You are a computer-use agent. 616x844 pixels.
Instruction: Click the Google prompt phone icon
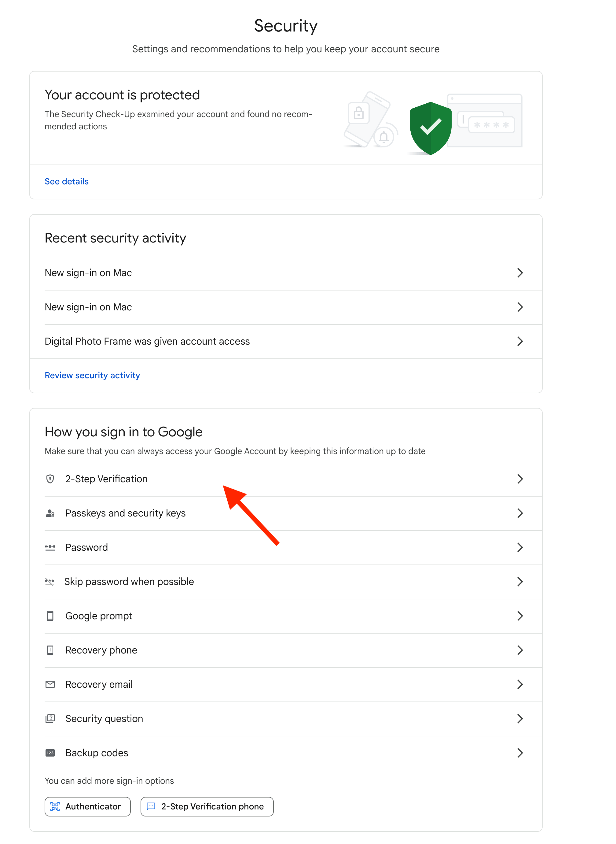tap(50, 616)
